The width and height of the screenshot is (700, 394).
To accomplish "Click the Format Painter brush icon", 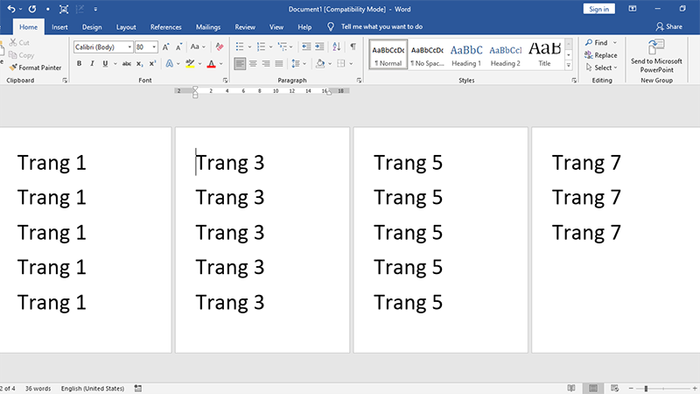I will [13, 67].
